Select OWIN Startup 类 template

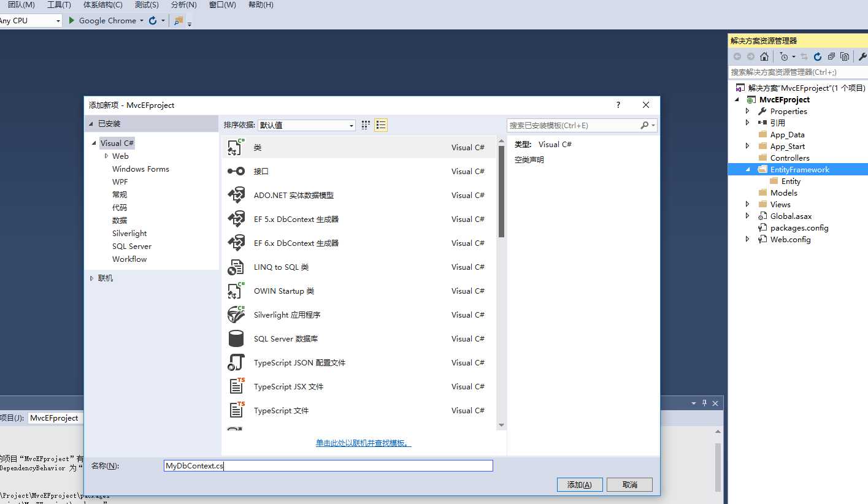[x=359, y=291]
